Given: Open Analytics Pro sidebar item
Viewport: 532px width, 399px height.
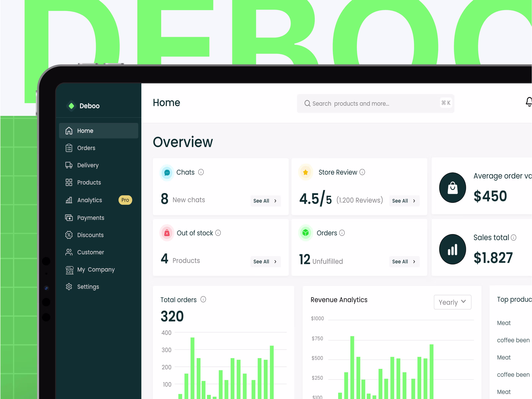Looking at the screenshot, I should pyautogui.click(x=89, y=200).
